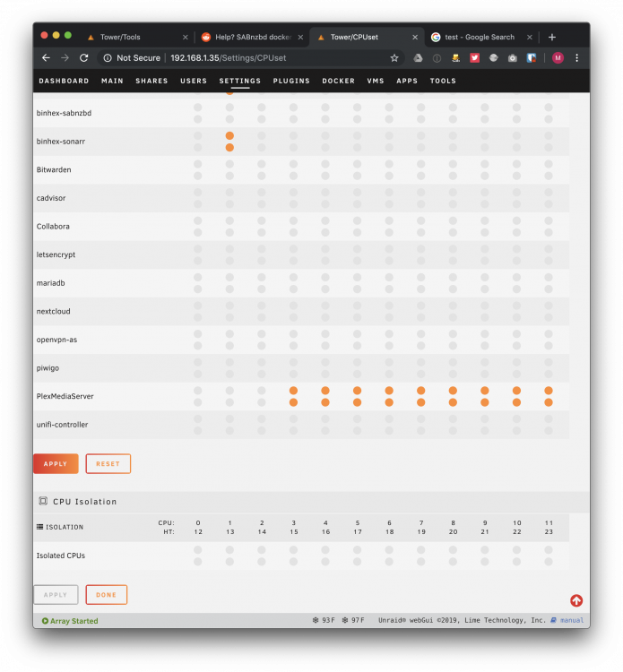This screenshot has height=672, width=623.
Task: Unpin HT 13 from binhex-sonarr
Action: pyautogui.click(x=229, y=148)
